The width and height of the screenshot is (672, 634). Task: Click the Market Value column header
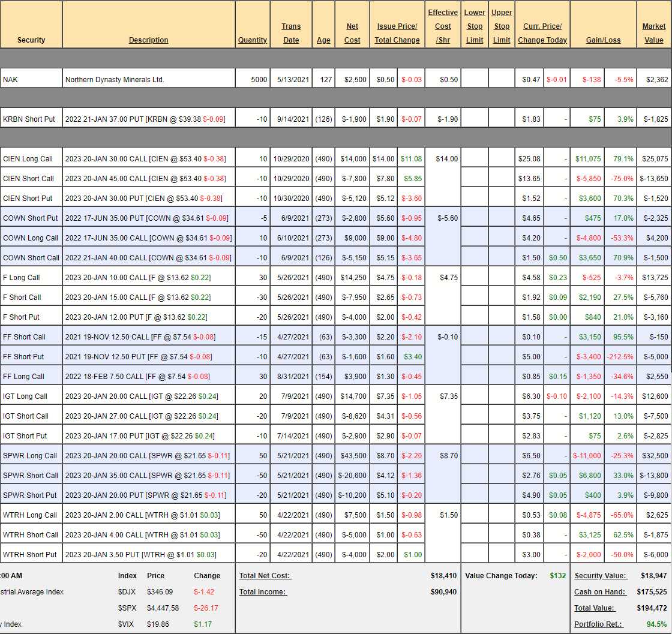[653, 33]
